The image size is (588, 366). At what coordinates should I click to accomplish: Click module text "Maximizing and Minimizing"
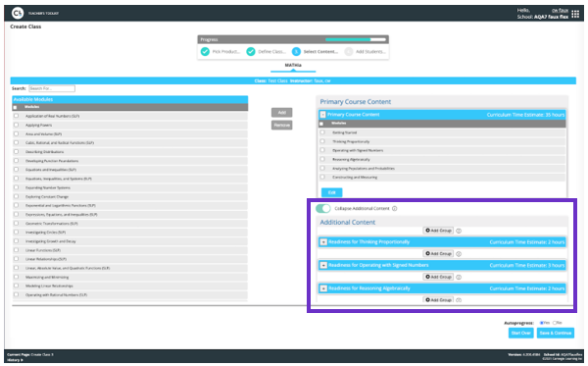tap(47, 277)
